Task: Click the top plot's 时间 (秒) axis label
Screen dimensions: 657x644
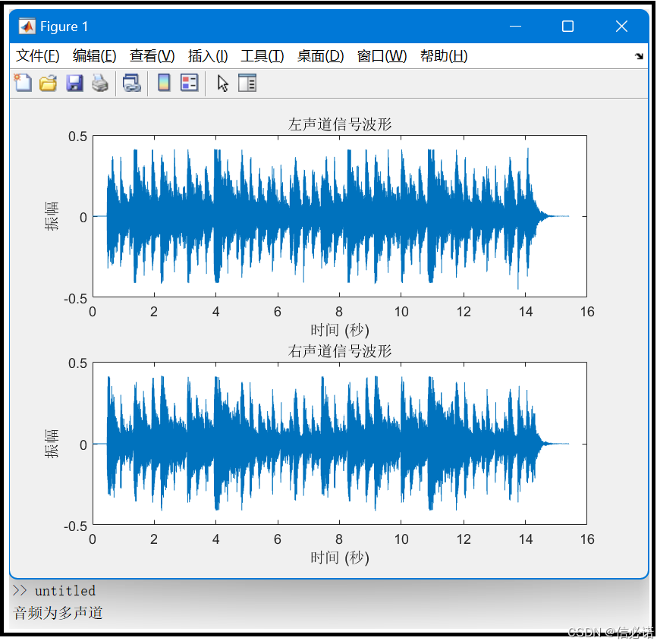Action: click(339, 330)
